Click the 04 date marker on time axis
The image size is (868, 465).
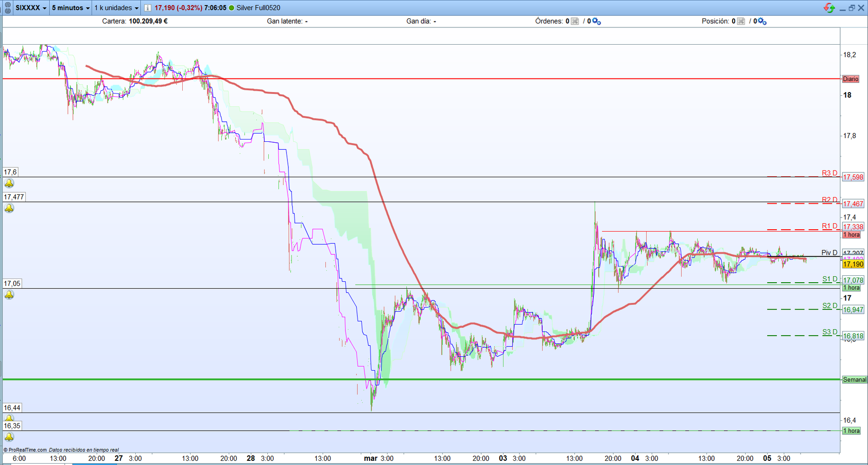[635, 458]
